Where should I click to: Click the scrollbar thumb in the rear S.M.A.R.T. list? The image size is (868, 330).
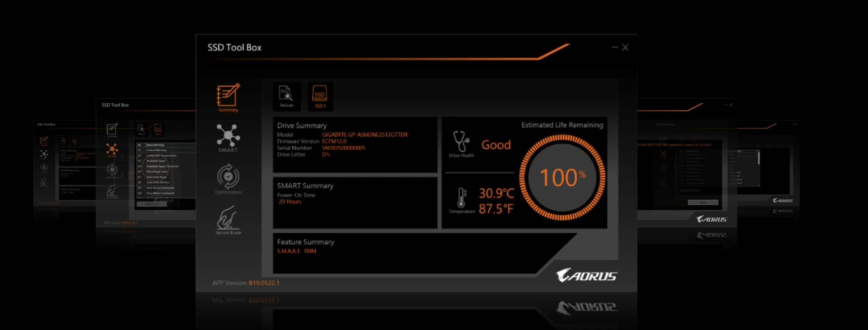click(x=759, y=159)
